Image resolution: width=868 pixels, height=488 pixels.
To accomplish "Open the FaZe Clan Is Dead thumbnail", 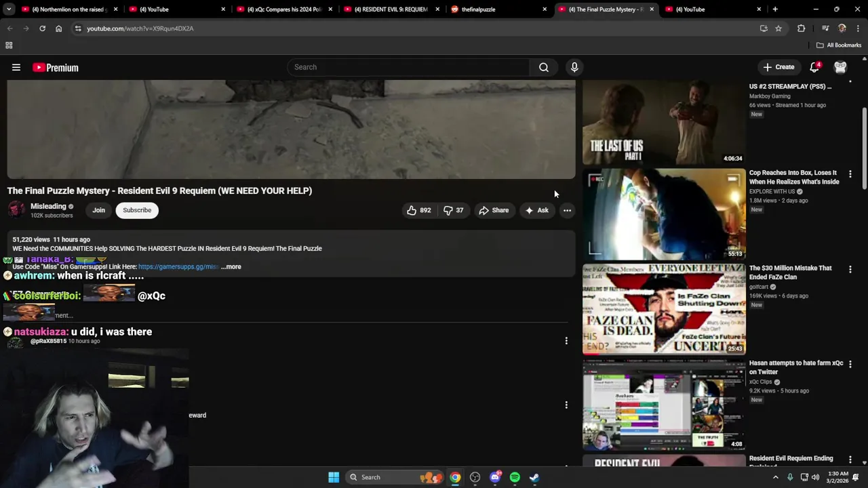I will [664, 309].
